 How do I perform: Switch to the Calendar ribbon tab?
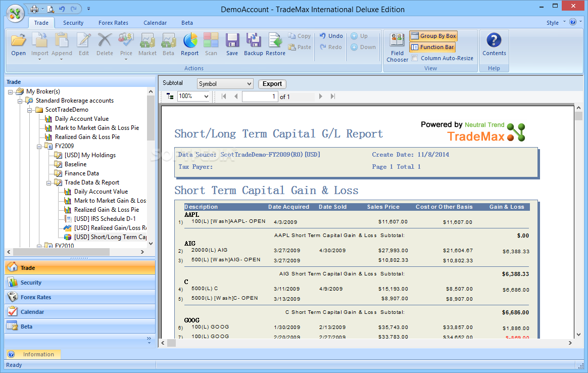pos(155,23)
